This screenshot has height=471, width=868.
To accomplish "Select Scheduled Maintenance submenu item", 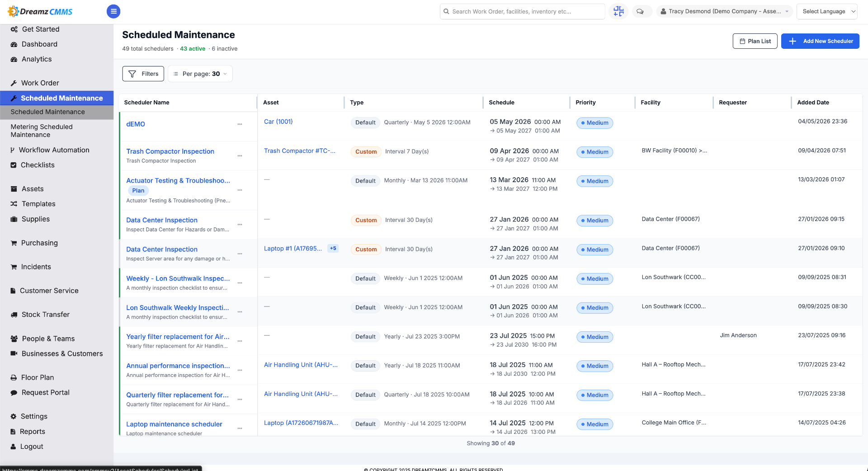I will [x=57, y=112].
